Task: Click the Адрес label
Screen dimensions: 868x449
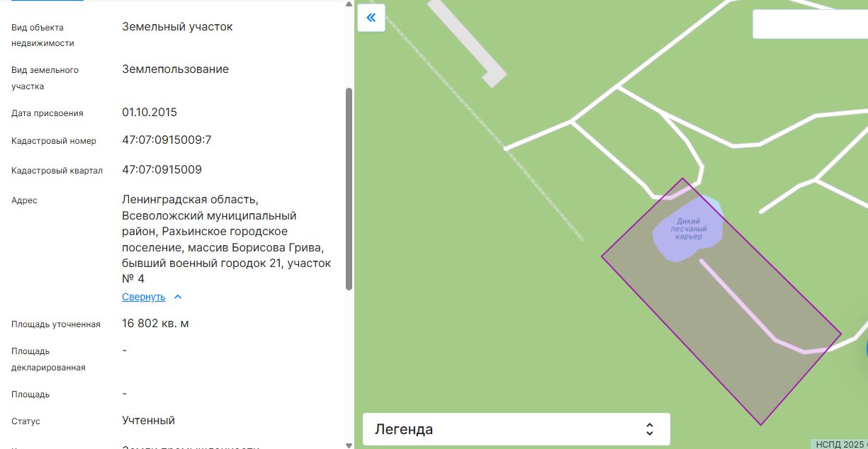Action: point(24,200)
